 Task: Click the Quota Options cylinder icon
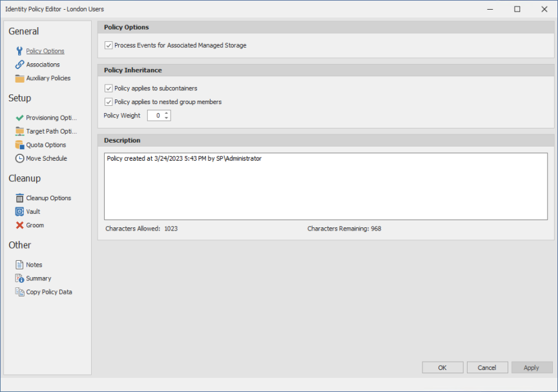pyautogui.click(x=19, y=145)
